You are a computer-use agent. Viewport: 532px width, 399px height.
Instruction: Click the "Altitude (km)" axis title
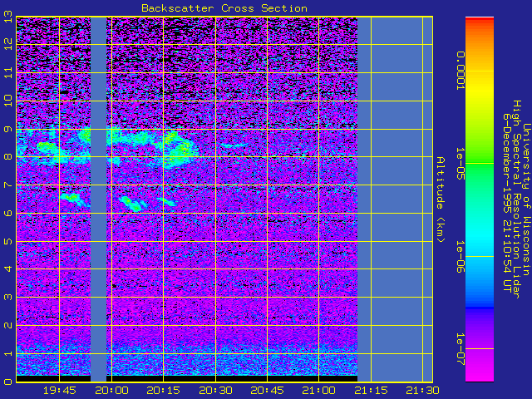[x=441, y=199]
